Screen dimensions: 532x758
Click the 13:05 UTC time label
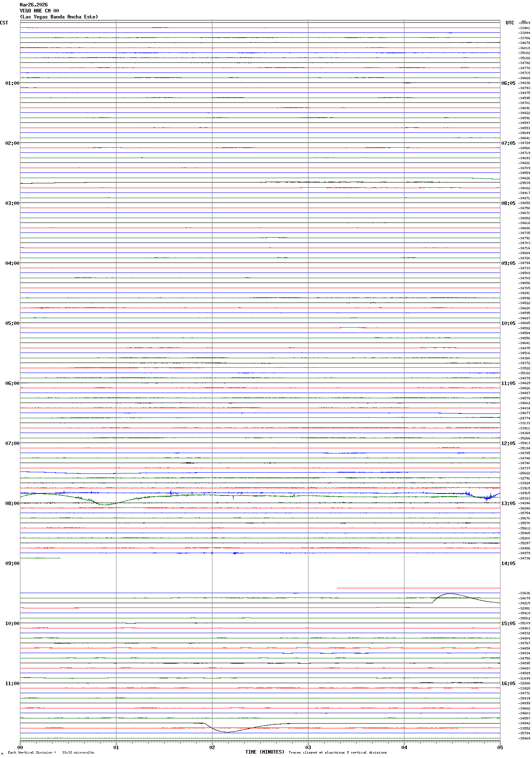[508, 503]
